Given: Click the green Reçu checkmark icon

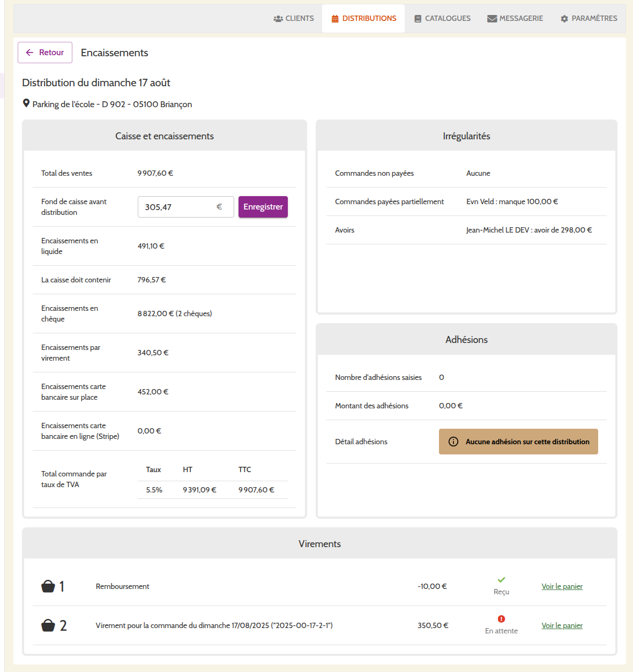Looking at the screenshot, I should pyautogui.click(x=501, y=580).
